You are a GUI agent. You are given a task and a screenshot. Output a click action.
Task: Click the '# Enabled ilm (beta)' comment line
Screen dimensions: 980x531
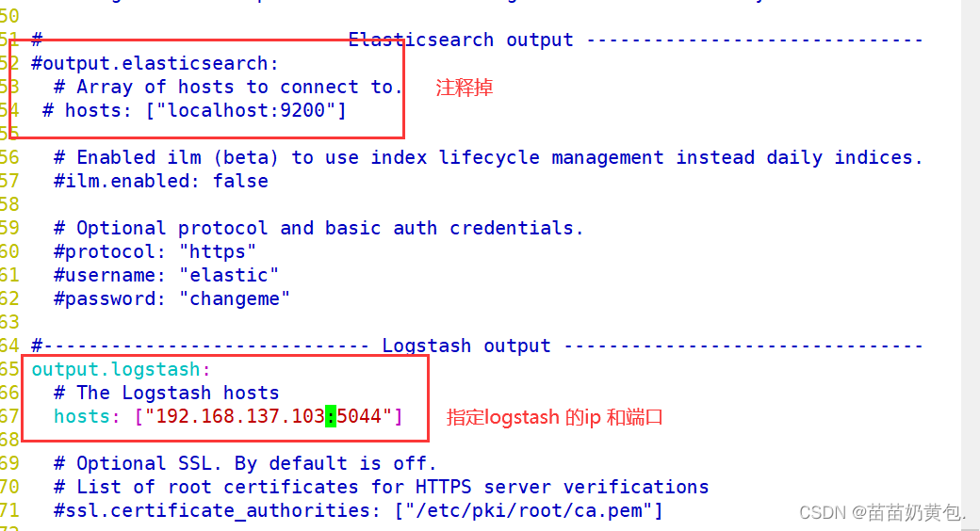[x=488, y=157]
